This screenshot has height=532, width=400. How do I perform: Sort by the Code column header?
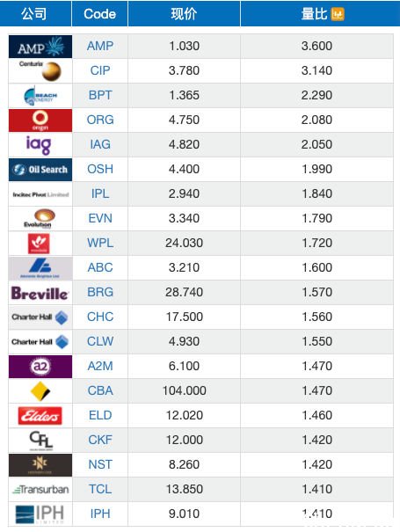pyautogui.click(x=99, y=13)
